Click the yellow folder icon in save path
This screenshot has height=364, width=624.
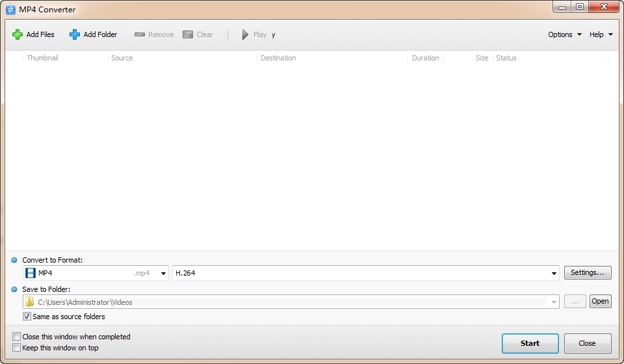point(29,302)
